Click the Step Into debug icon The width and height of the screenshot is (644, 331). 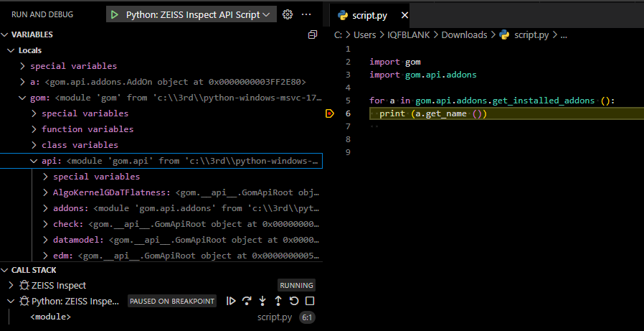pyautogui.click(x=262, y=301)
